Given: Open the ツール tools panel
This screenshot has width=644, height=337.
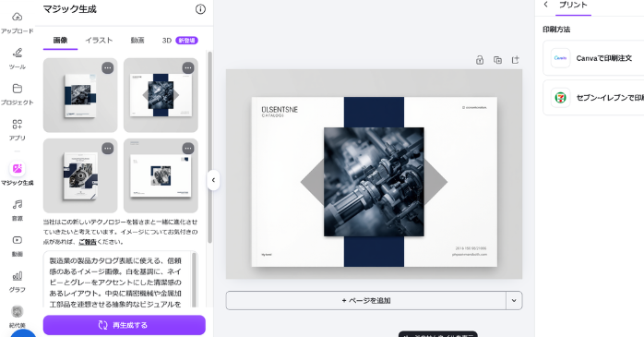Looking at the screenshot, I should click(x=17, y=58).
